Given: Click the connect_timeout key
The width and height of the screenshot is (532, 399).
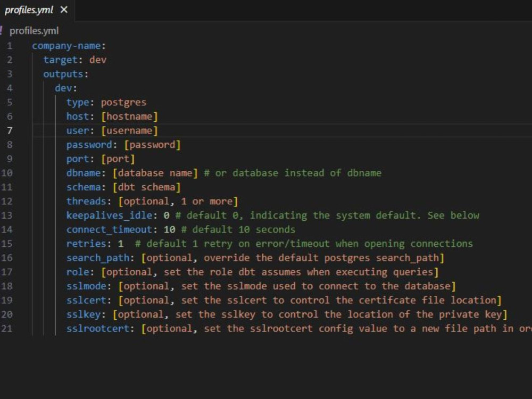Looking at the screenshot, I should pos(109,230).
